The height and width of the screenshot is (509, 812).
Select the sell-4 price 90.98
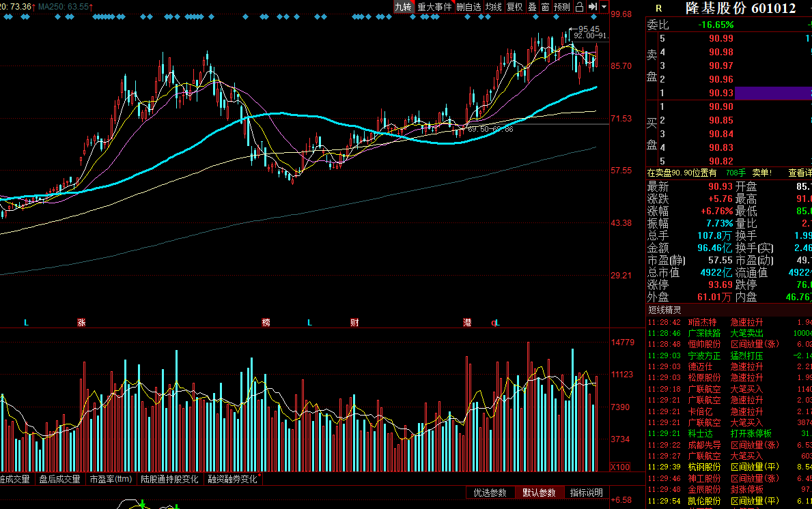click(x=721, y=52)
